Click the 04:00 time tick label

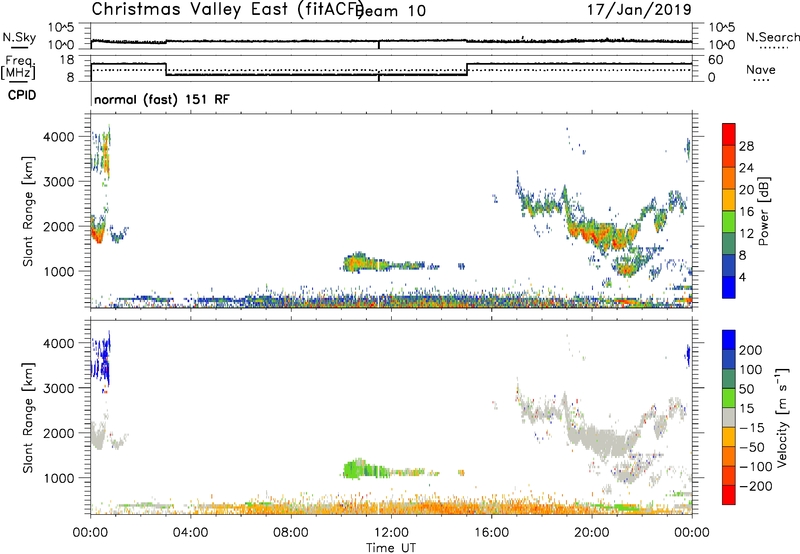click(190, 533)
